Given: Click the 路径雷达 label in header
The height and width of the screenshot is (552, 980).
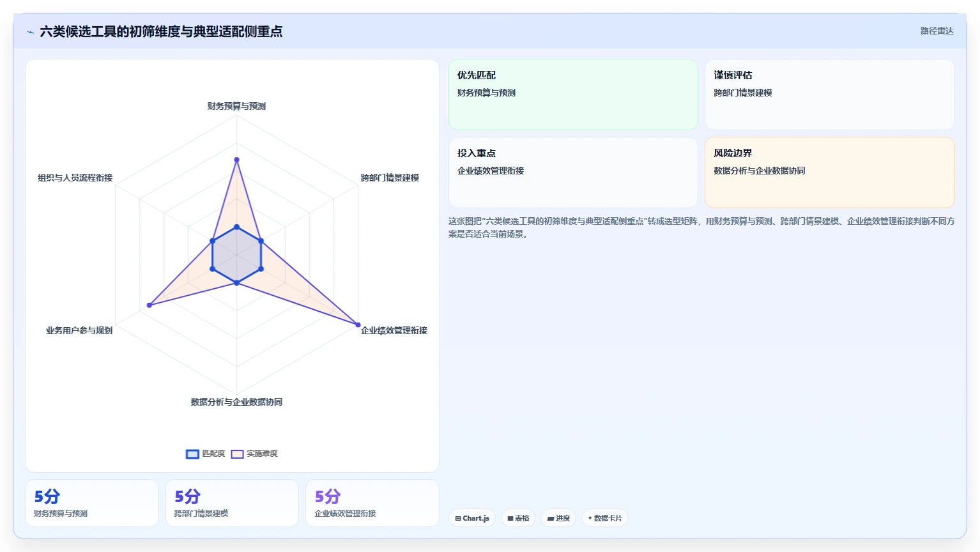Looking at the screenshot, I should 937,31.
